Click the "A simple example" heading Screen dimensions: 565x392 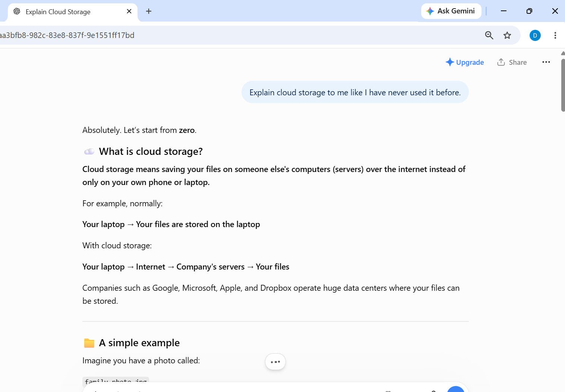139,343
